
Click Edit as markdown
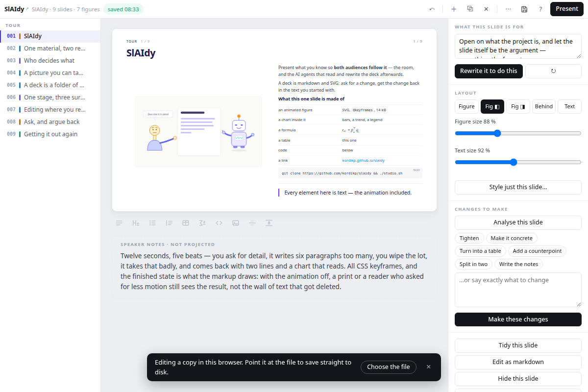click(518, 362)
